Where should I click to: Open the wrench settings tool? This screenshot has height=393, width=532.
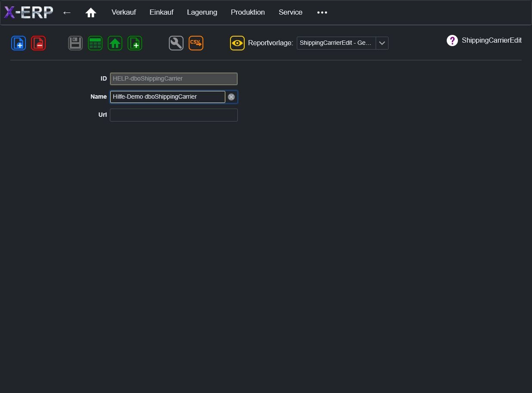click(176, 43)
